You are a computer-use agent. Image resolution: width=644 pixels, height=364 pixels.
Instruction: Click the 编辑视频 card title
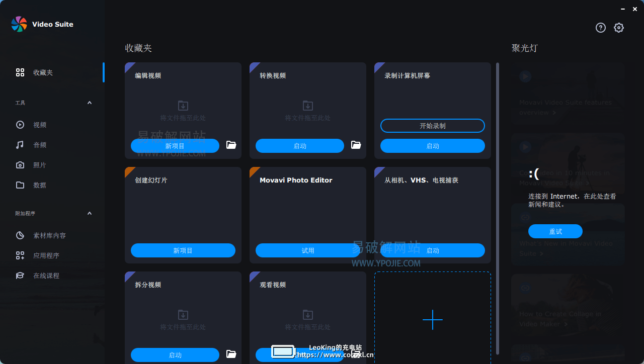click(x=148, y=75)
